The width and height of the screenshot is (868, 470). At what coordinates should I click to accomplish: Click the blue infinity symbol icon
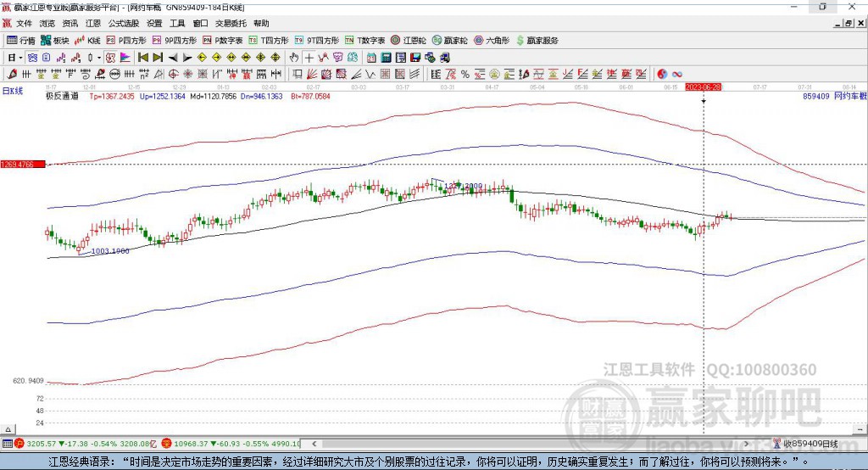pyautogui.click(x=676, y=75)
